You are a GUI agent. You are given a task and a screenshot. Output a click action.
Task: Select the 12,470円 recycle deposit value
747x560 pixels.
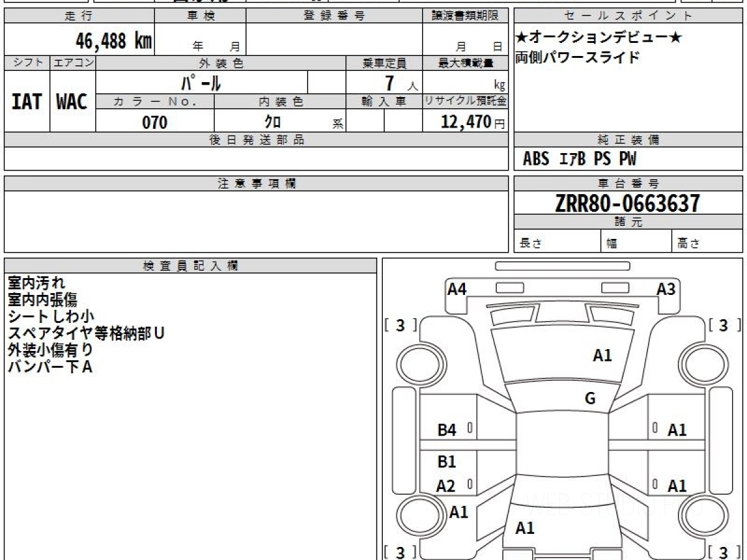click(x=473, y=122)
